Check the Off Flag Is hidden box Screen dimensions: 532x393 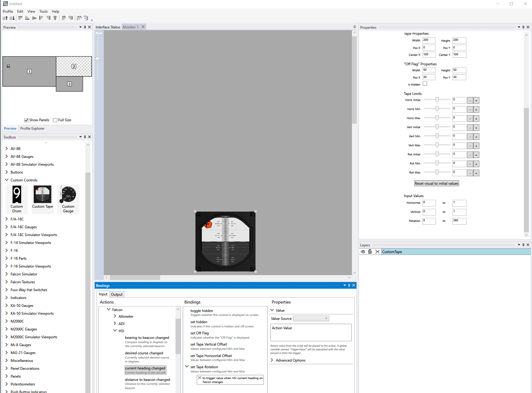coord(425,84)
